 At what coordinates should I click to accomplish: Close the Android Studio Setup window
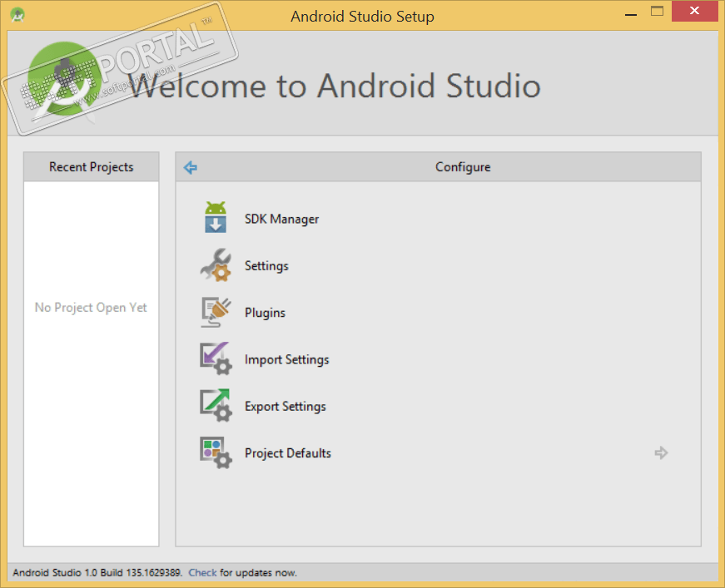pyautogui.click(x=694, y=11)
